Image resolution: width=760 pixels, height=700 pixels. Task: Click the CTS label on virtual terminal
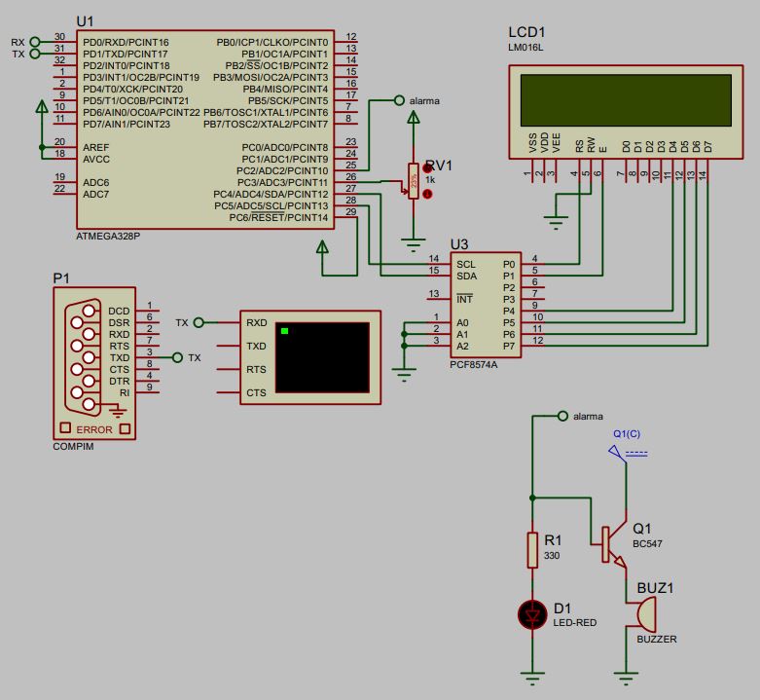click(256, 392)
